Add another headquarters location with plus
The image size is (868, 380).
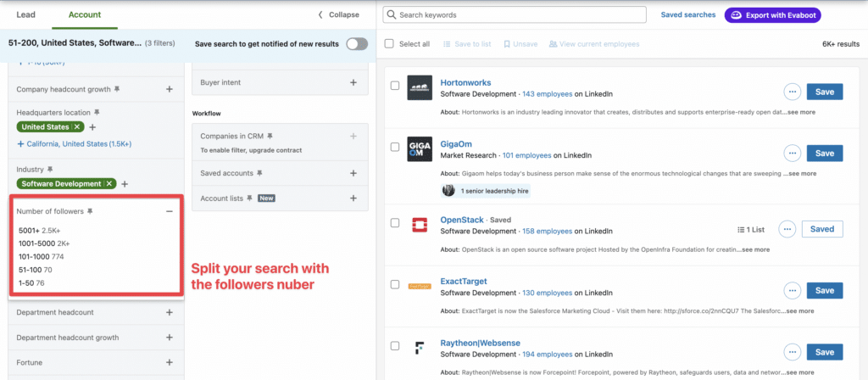coord(92,127)
